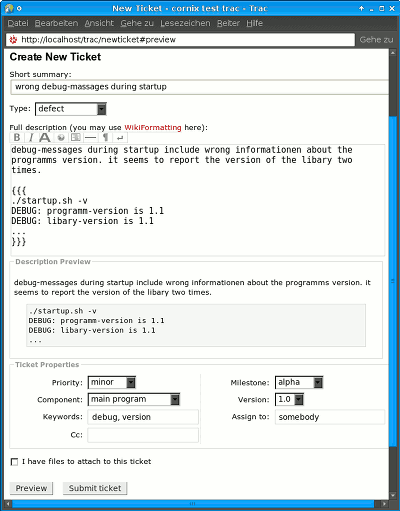Insert line break from the wiki toolbar
The width and height of the screenshot is (400, 511).
120,137
